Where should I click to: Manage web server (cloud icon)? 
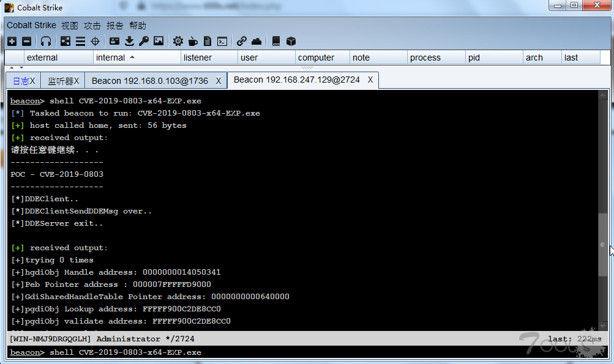click(256, 41)
